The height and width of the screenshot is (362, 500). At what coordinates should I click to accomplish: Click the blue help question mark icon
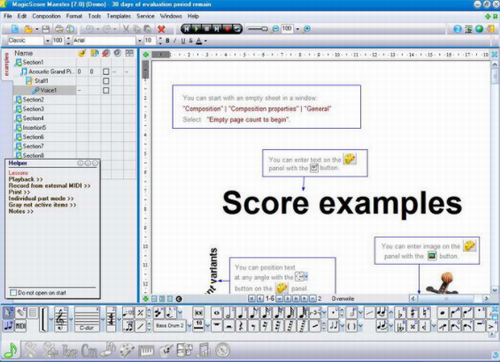click(458, 29)
